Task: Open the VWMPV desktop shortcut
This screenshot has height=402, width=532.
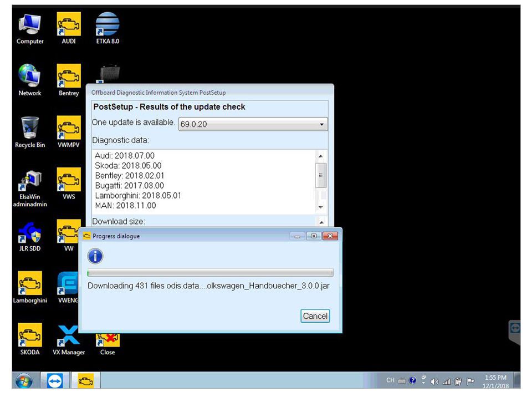Action: 69,132
